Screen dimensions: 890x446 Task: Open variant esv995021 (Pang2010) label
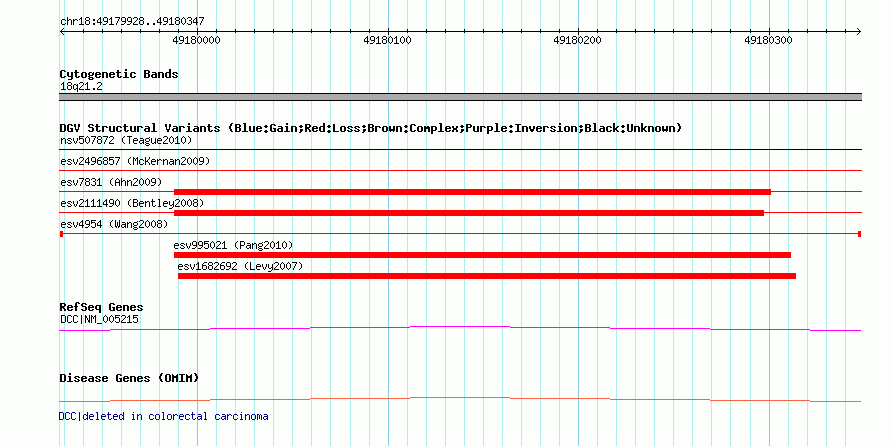(233, 246)
